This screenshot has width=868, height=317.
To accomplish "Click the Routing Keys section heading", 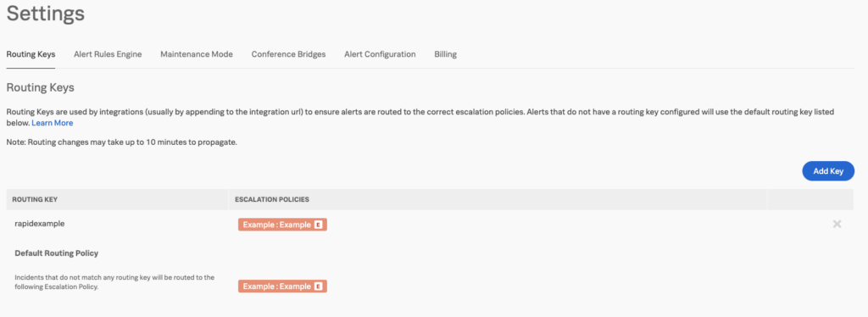I will pyautogui.click(x=40, y=87).
